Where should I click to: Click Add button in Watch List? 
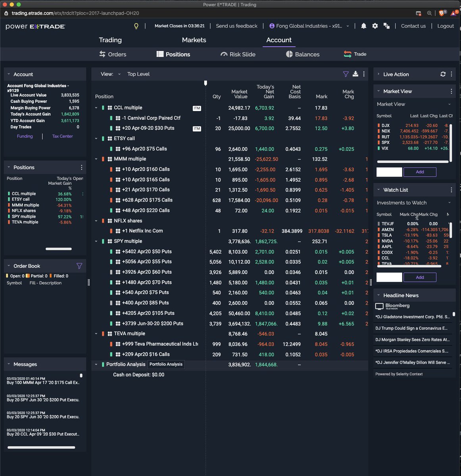click(420, 277)
